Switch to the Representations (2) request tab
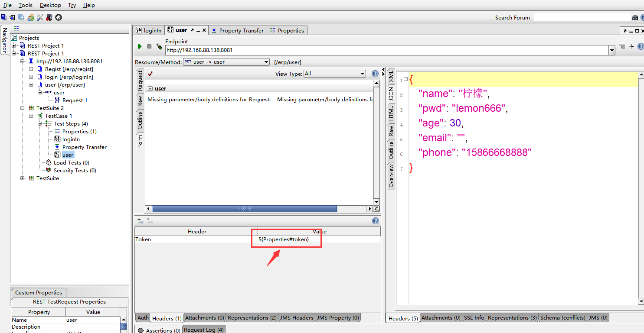 click(x=252, y=318)
